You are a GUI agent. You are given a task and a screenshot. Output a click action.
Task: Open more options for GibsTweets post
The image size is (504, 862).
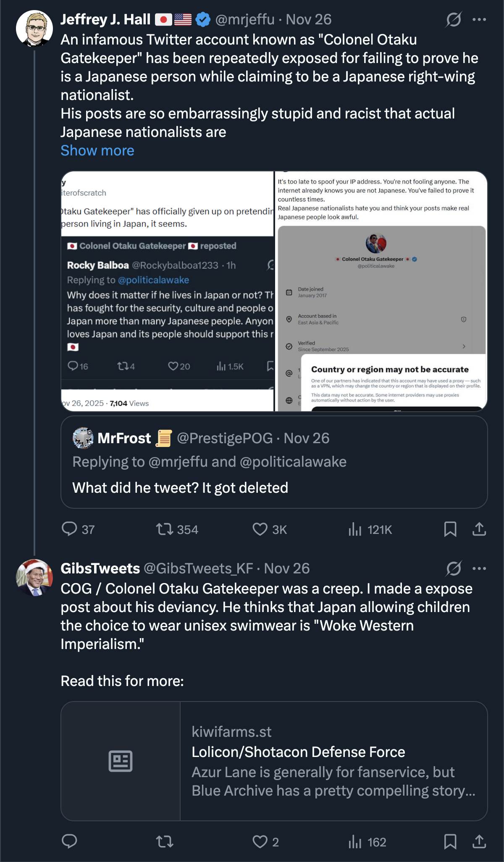(479, 568)
